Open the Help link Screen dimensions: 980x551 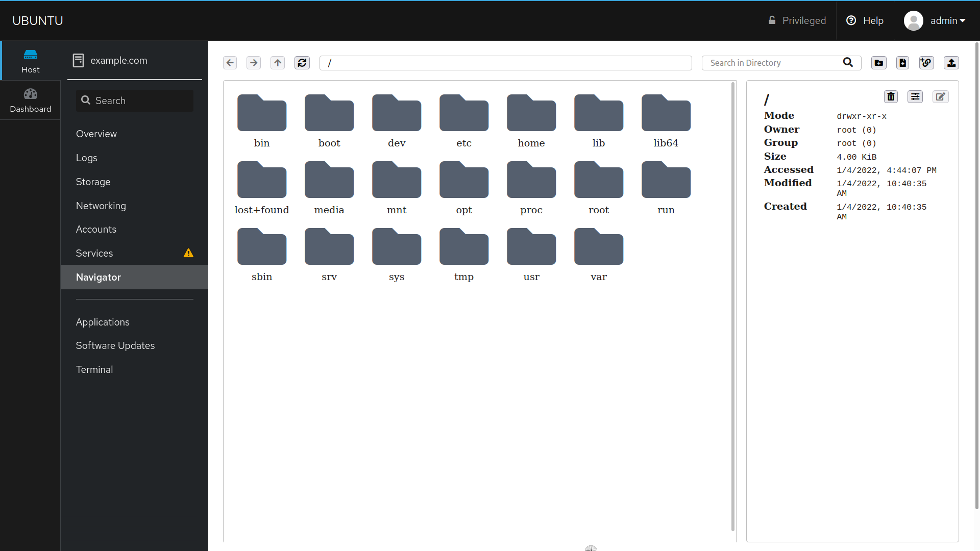(865, 20)
